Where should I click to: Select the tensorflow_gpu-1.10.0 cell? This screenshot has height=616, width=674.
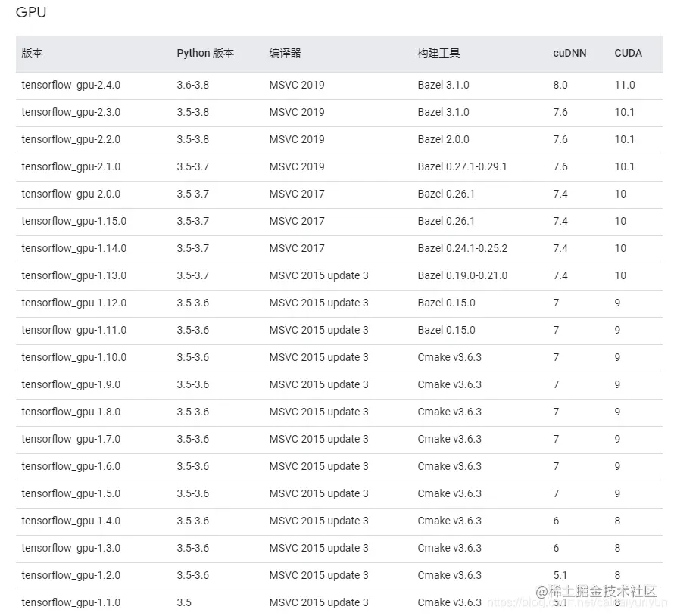[74, 357]
